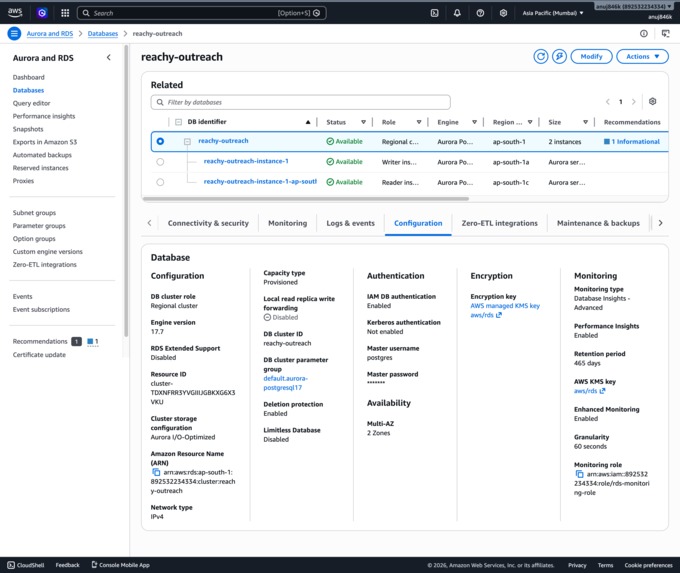This screenshot has width=680, height=573.
Task: Switch to the Monitoring tab
Action: (x=288, y=223)
